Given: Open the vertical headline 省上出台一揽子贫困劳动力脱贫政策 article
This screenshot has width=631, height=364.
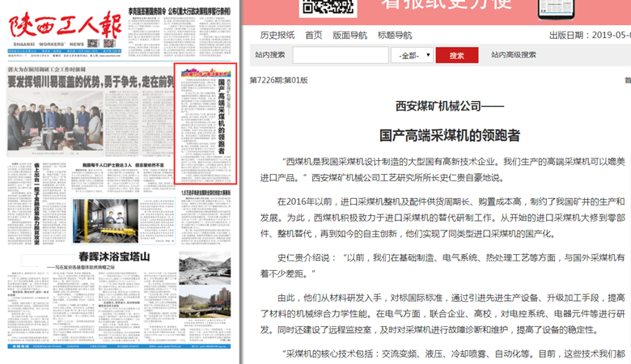Looking at the screenshot, I should (36, 204).
